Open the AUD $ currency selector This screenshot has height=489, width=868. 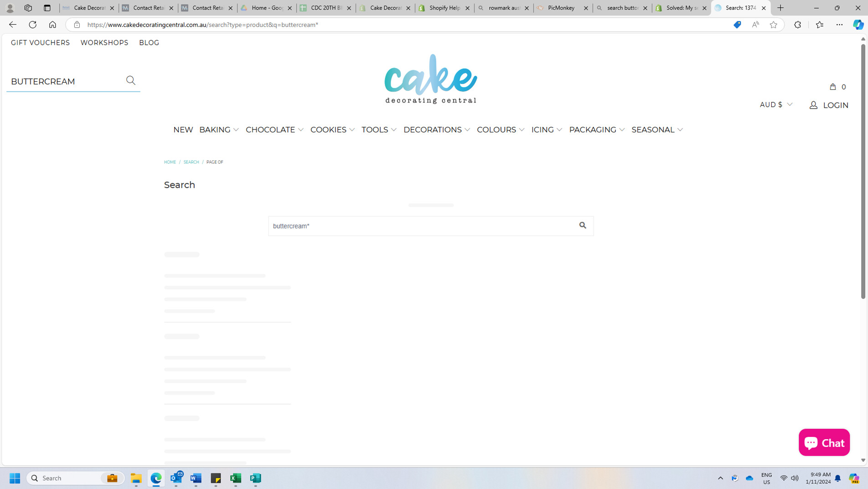tap(776, 105)
